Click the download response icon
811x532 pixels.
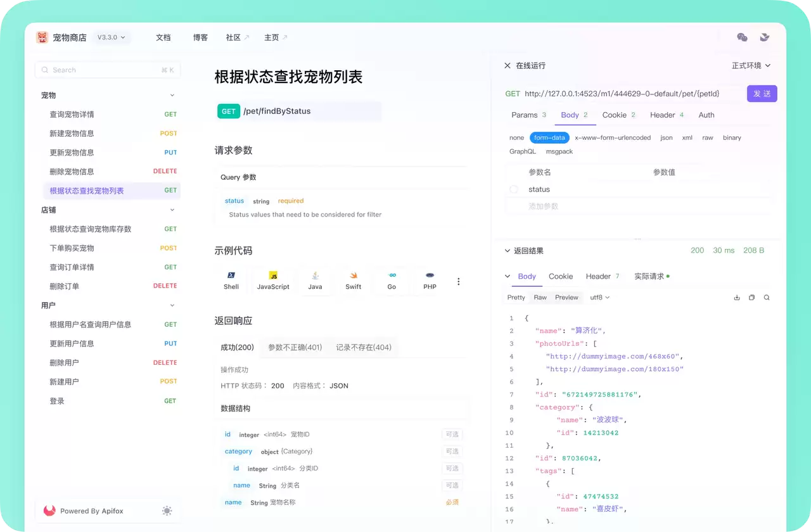tap(737, 297)
